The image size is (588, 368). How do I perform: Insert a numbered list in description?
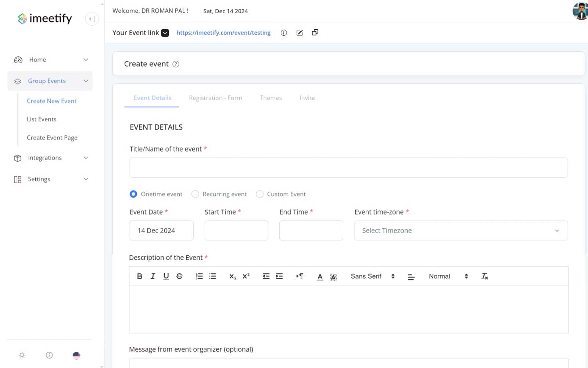(199, 276)
